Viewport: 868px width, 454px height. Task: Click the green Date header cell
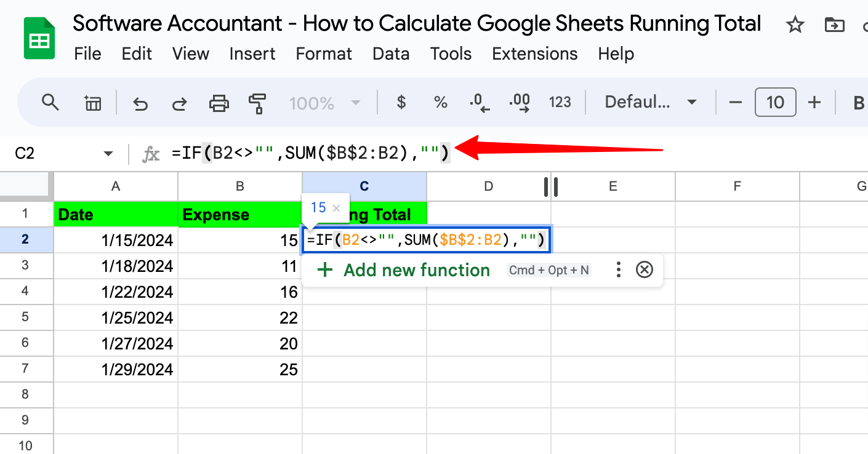point(116,214)
